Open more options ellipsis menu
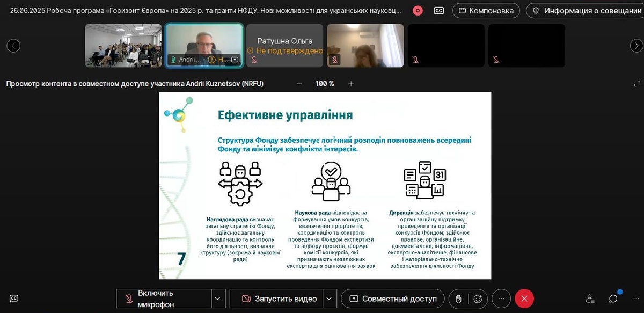Viewport: 644px width, 313px height. [501, 299]
